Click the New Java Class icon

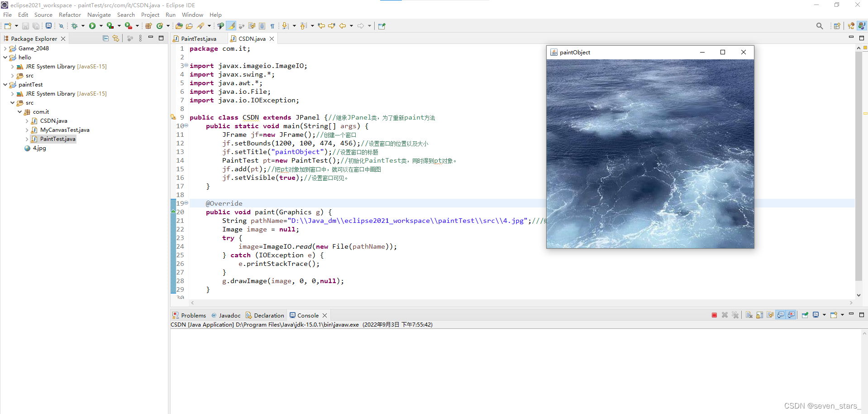(x=160, y=26)
